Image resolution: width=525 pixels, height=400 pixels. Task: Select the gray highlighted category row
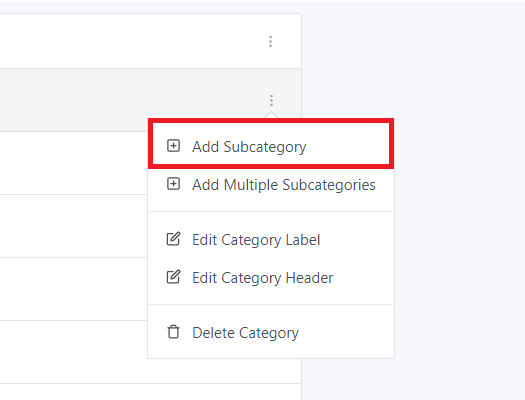point(134,100)
